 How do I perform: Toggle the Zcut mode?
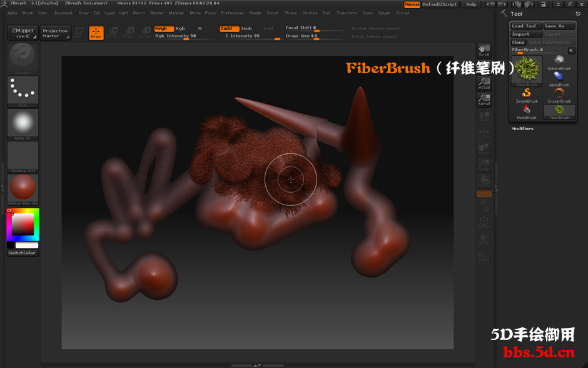[x=268, y=29]
